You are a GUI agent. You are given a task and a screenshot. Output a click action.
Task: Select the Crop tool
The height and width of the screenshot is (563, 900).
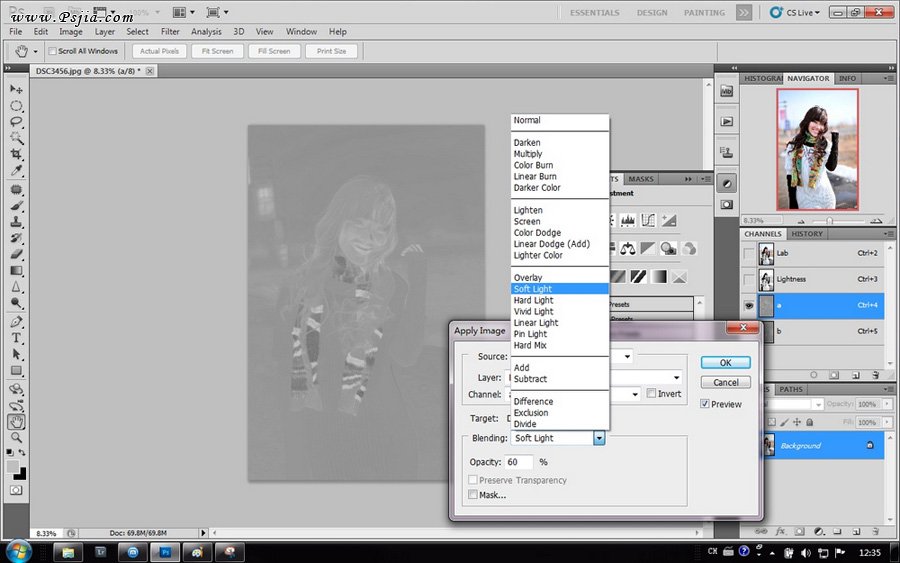coord(17,154)
